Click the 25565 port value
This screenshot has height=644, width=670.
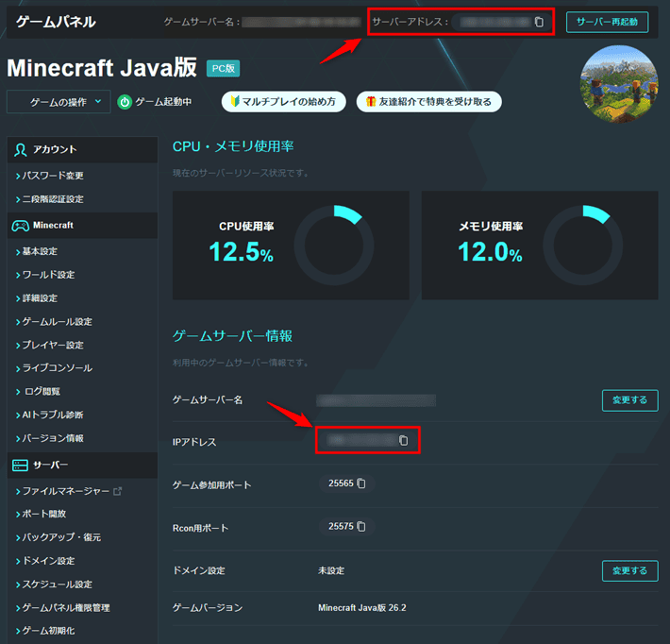pyautogui.click(x=341, y=483)
